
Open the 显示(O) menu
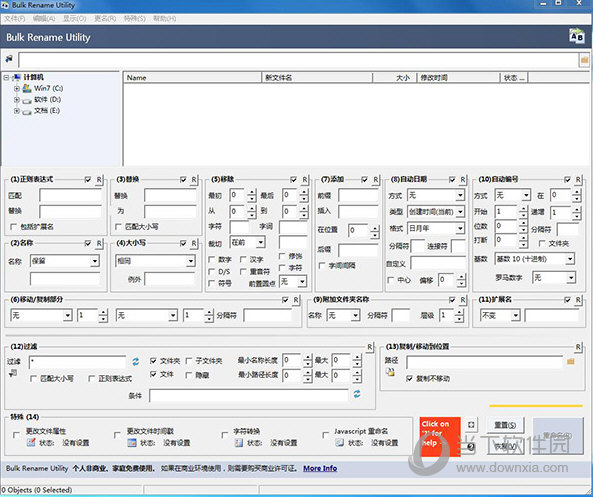(75, 19)
